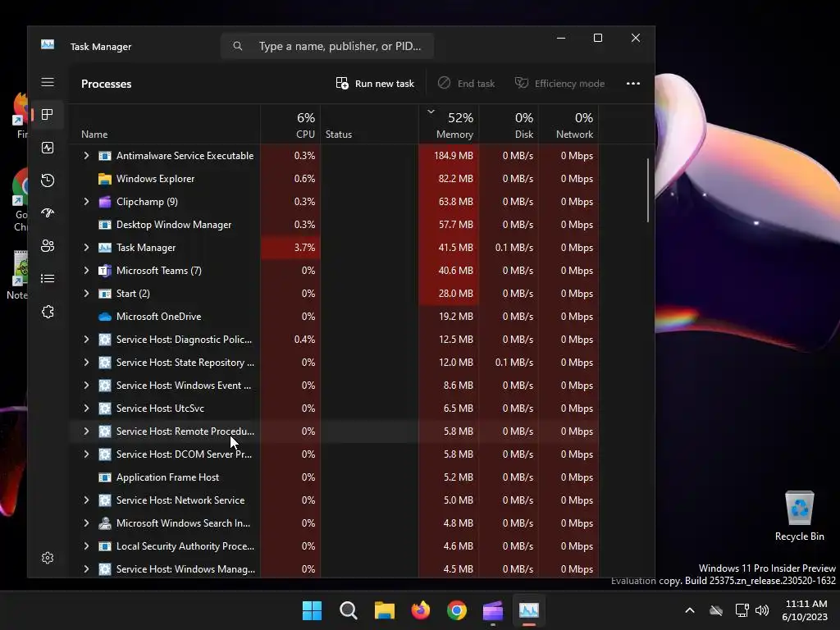This screenshot has height=630, width=840.
Task: Sort processes by Memory column
Action: pos(449,125)
